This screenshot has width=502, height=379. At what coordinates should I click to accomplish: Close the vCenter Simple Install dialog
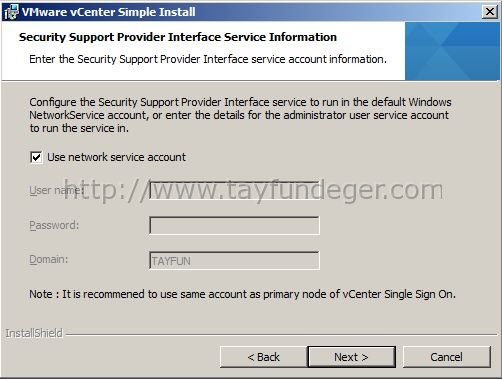coord(489,12)
